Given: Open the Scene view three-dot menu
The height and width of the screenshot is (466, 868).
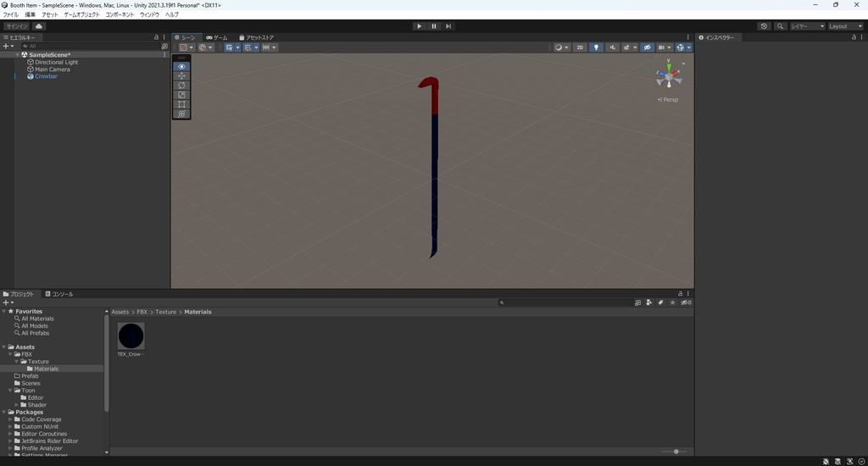Looking at the screenshot, I should (688, 37).
